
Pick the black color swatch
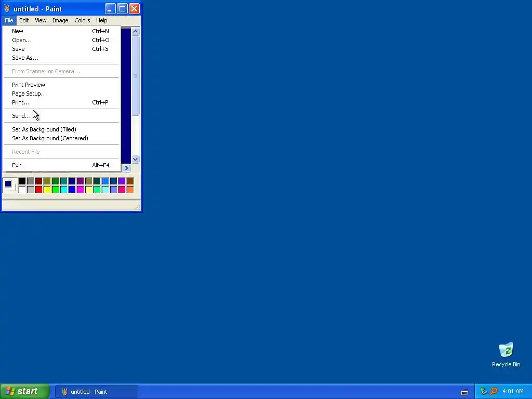22,181
